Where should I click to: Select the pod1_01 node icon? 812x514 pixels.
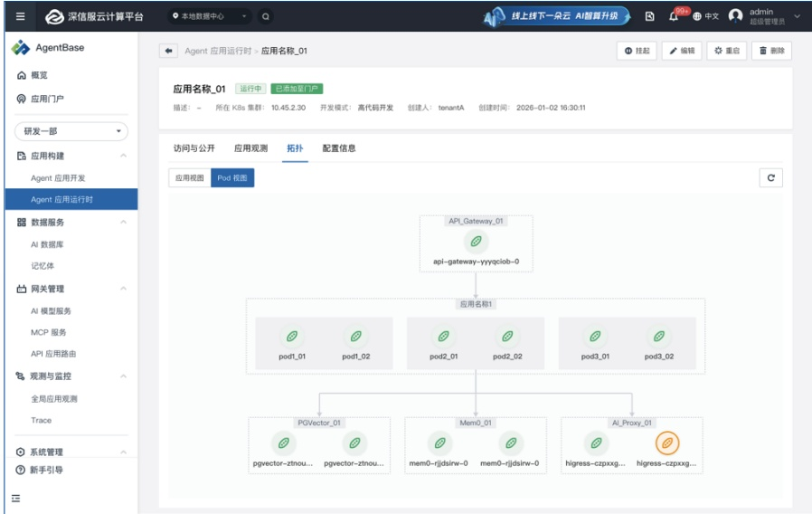coord(292,337)
